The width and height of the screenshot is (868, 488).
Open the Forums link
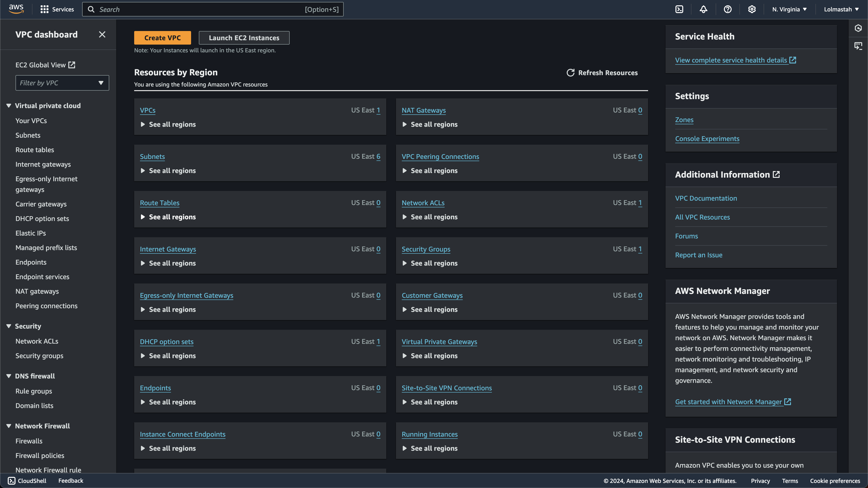[686, 236]
